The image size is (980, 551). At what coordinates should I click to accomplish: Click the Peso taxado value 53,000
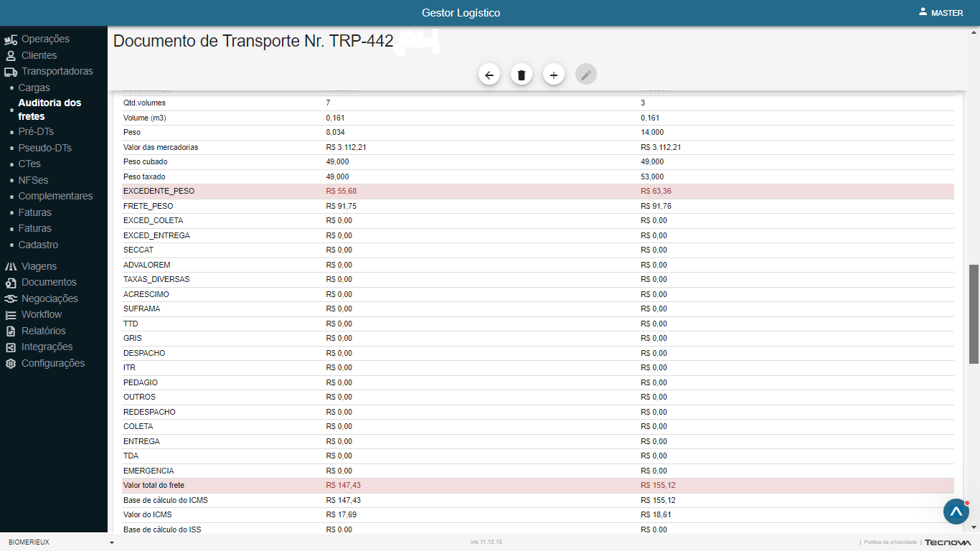652,176
